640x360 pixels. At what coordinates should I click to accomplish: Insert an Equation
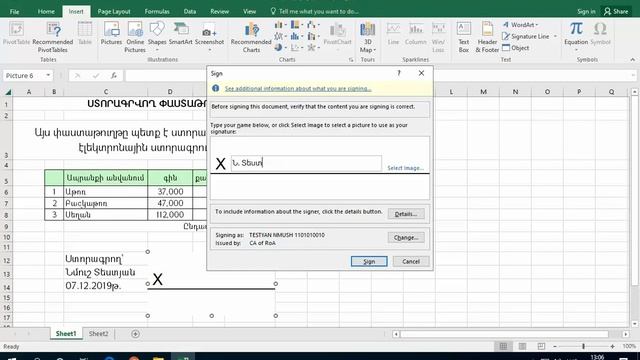point(576,36)
